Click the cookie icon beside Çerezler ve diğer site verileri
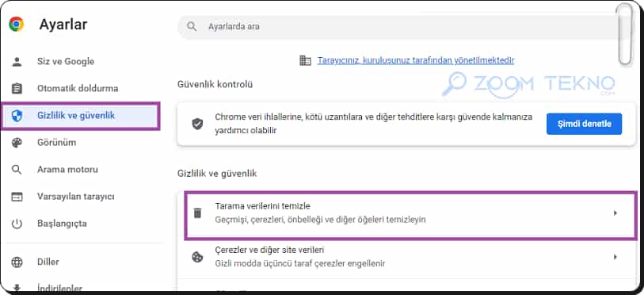Image resolution: width=644 pixels, height=295 pixels. click(197, 257)
